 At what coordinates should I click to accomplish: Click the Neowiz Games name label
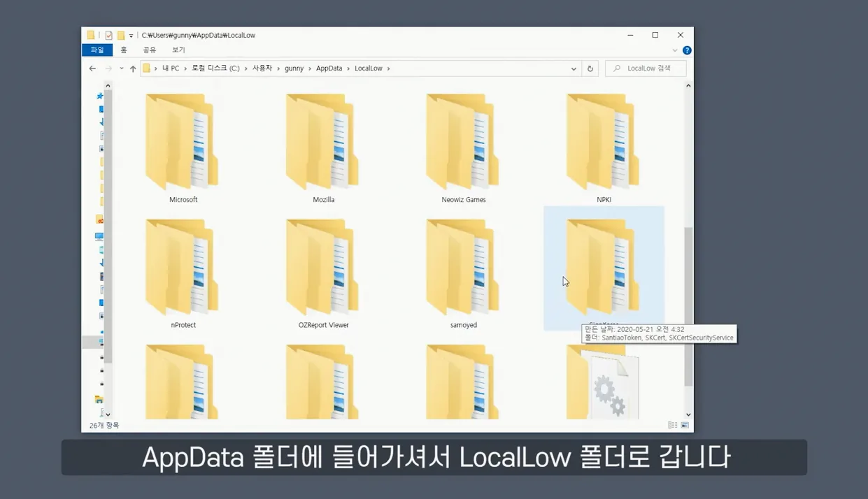(464, 200)
